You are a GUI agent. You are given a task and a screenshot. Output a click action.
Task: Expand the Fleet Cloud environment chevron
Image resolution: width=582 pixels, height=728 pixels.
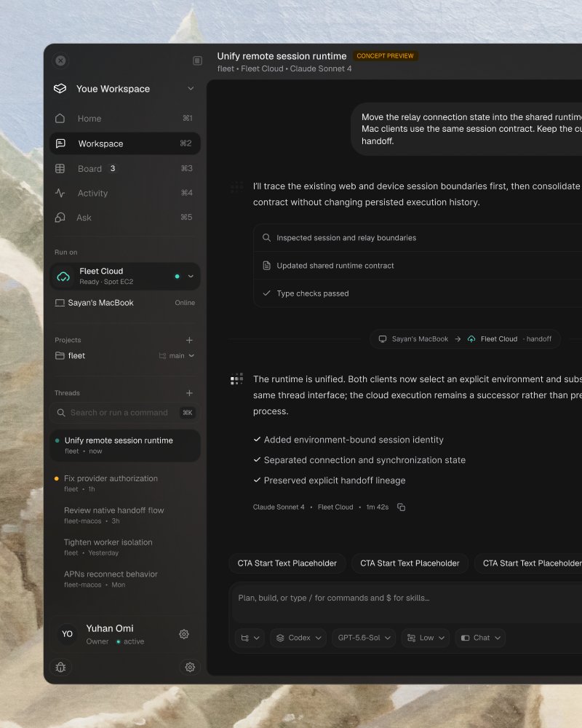click(x=191, y=276)
